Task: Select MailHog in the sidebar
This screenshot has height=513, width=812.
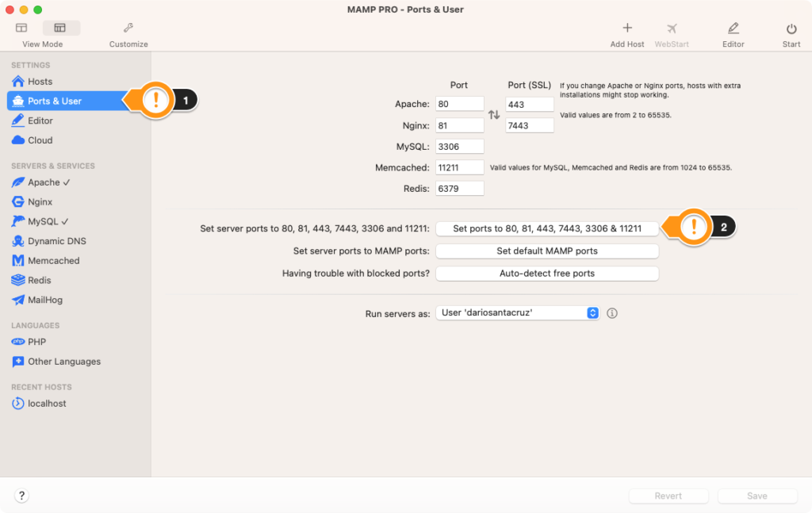Action: [x=45, y=300]
